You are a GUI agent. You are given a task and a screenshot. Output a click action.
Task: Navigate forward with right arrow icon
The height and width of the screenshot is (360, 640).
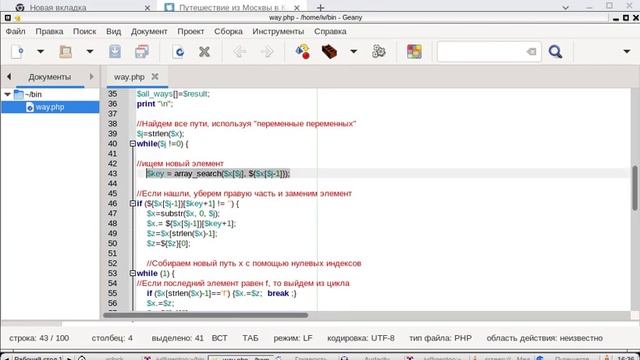point(267,52)
